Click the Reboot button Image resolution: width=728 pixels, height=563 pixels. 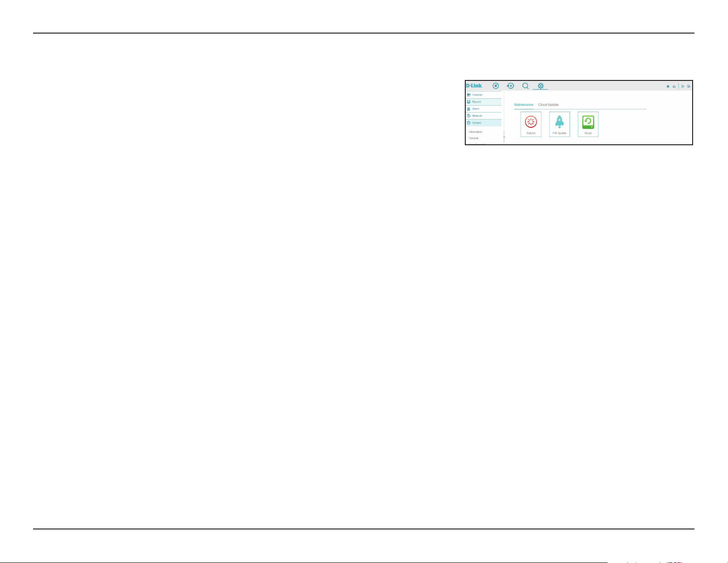coord(531,124)
